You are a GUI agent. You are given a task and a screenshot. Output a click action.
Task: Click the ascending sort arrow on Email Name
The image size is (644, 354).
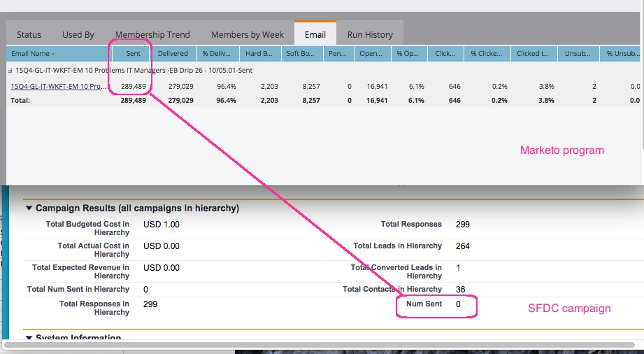(x=53, y=54)
